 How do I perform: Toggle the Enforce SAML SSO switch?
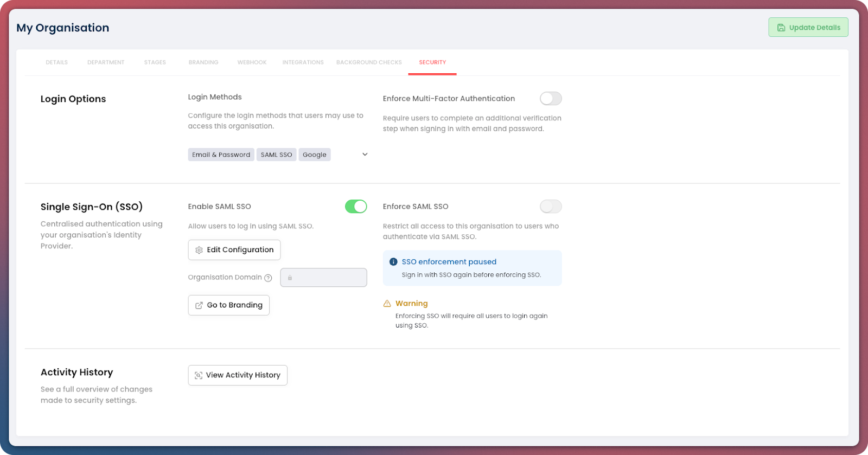(x=551, y=207)
